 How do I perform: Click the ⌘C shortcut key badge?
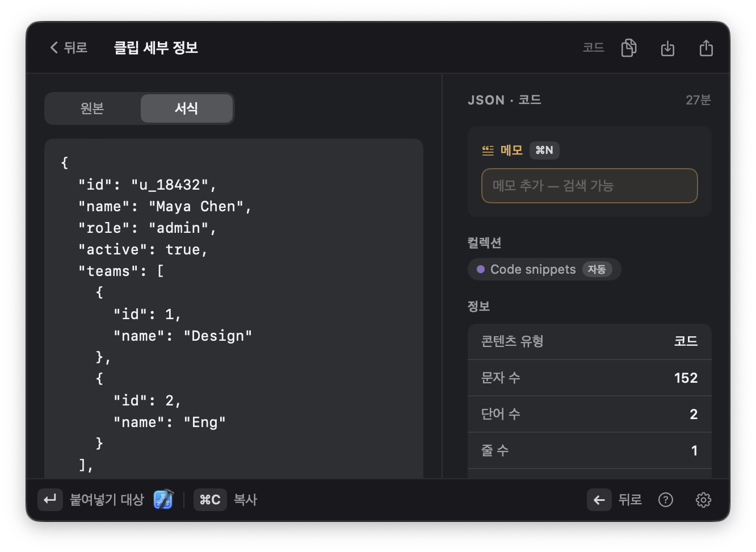(x=210, y=500)
